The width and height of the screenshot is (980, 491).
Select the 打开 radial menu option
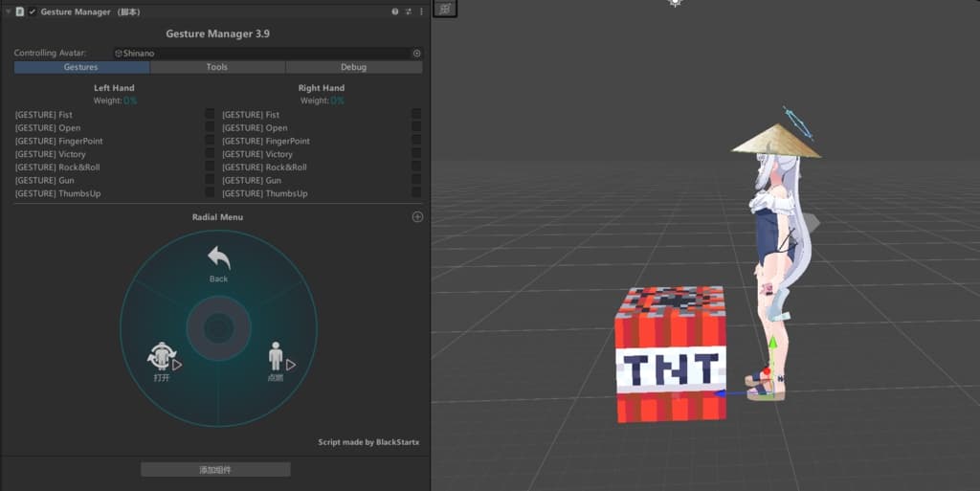pos(164,361)
